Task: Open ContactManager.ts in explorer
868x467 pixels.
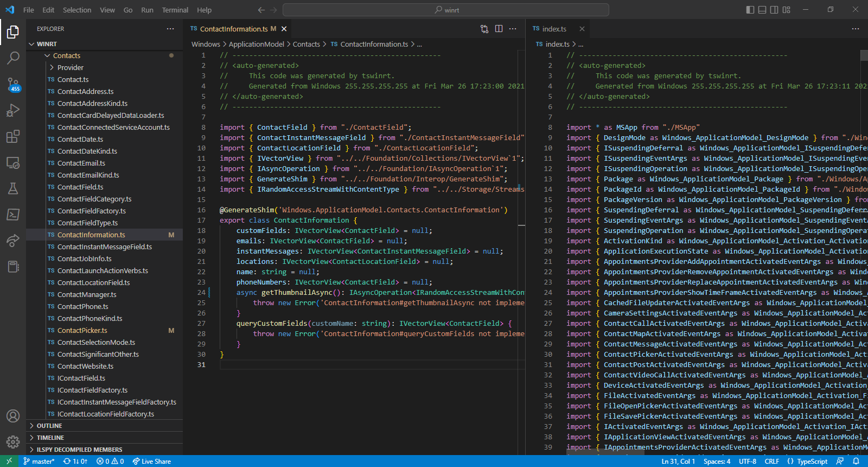Action: 105,294
